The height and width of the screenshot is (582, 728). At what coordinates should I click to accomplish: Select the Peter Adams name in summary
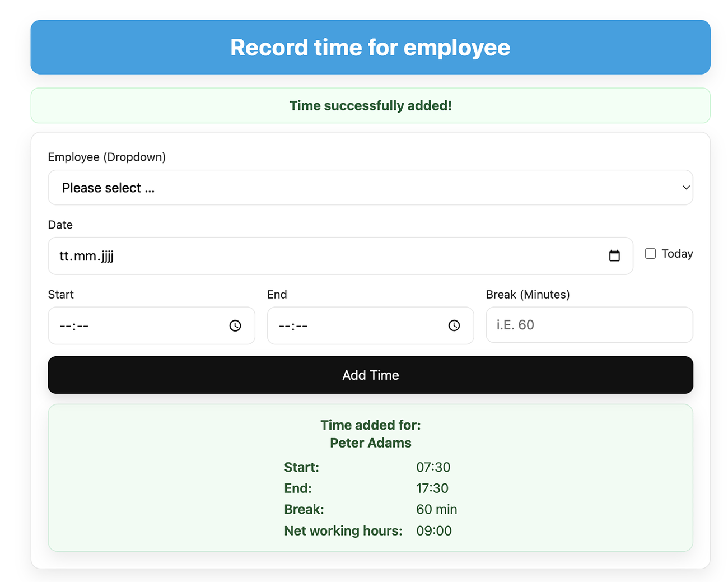(x=370, y=443)
